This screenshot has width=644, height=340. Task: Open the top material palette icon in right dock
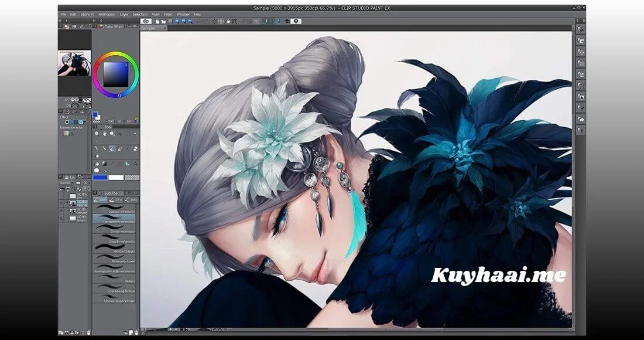[x=580, y=29]
